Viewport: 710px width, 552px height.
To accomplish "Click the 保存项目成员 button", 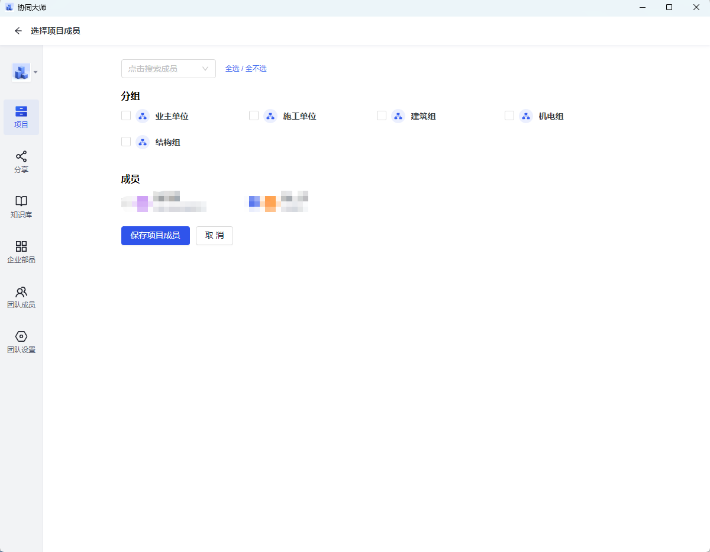I will [x=155, y=236].
